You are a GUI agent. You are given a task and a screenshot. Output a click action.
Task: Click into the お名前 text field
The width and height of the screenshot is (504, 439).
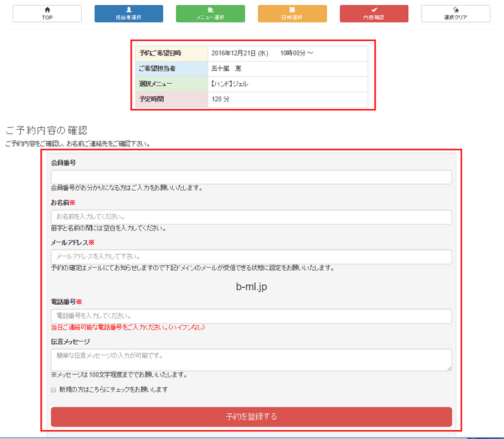[x=251, y=217]
